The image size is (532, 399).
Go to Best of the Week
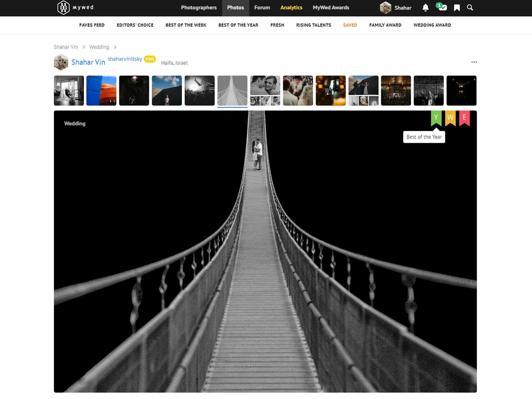[x=186, y=25]
